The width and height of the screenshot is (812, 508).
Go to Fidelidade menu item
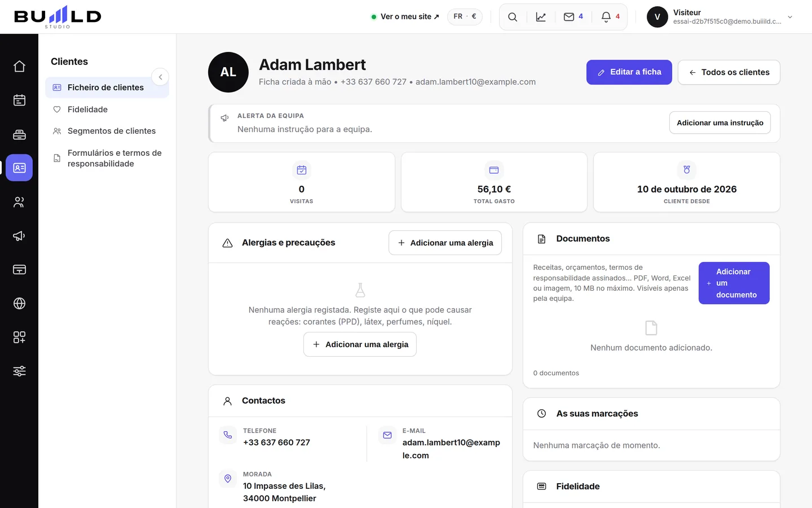pos(107,110)
